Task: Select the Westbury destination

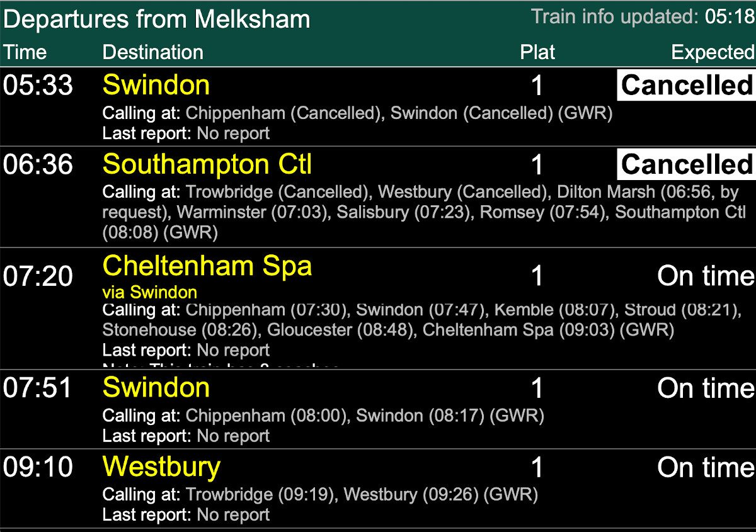Action: click(x=161, y=467)
